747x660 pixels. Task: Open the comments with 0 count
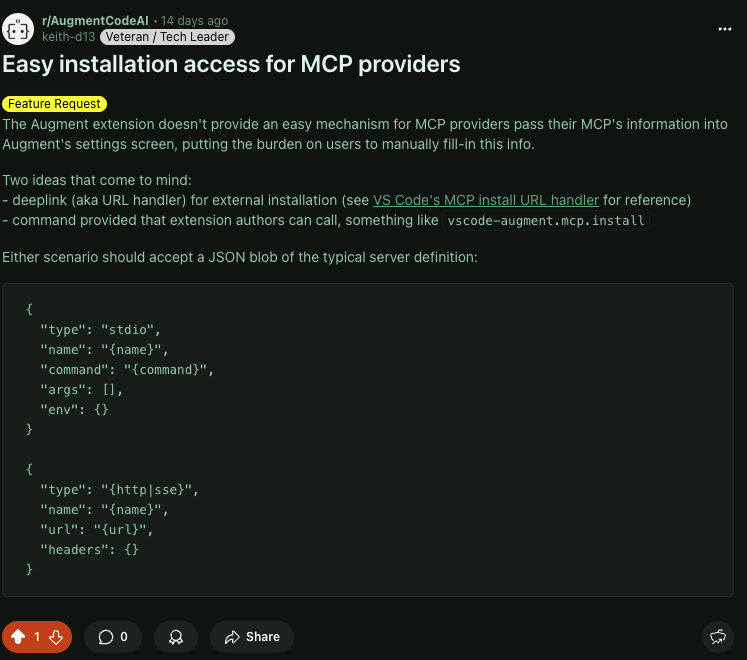tap(113, 637)
